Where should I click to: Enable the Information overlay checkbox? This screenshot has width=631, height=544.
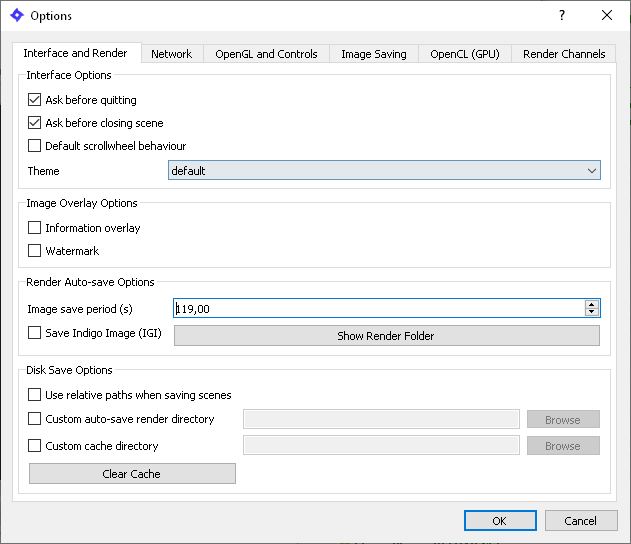36,228
